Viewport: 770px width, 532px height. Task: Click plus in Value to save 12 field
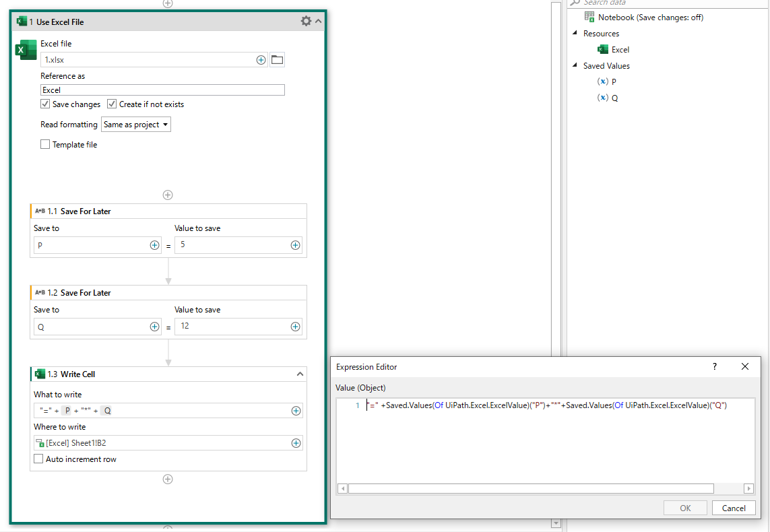(295, 327)
